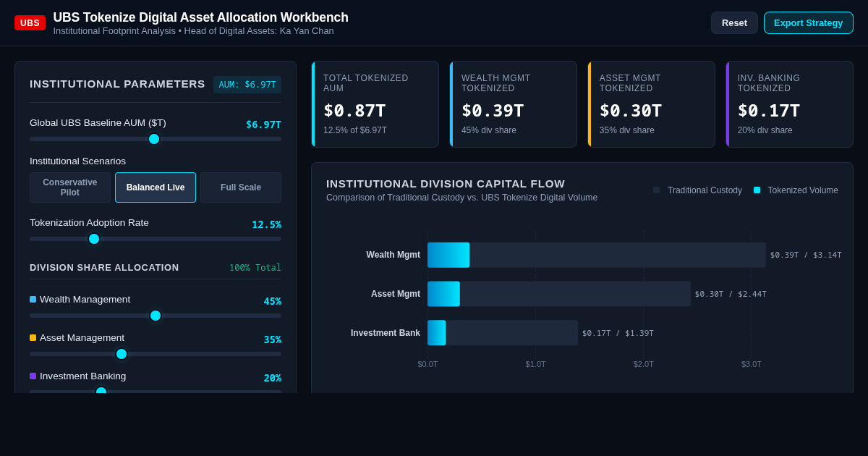
Task: Click the $0.39T / $3.14T bar label
Action: 806,255
